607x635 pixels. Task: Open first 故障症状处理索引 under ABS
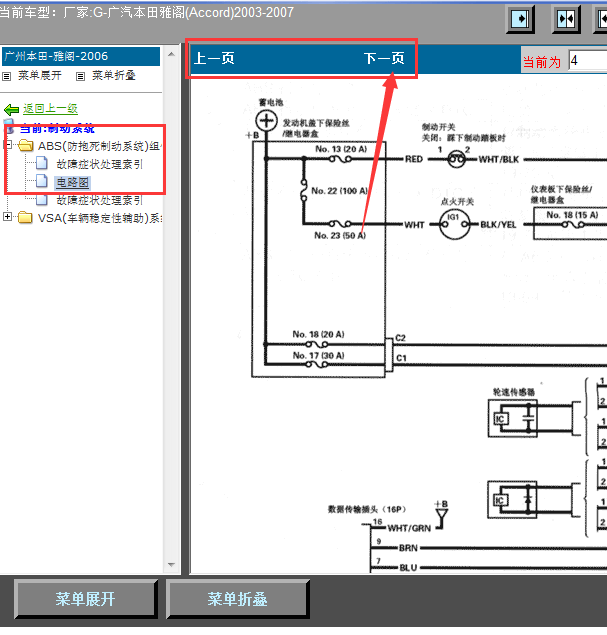point(100,164)
